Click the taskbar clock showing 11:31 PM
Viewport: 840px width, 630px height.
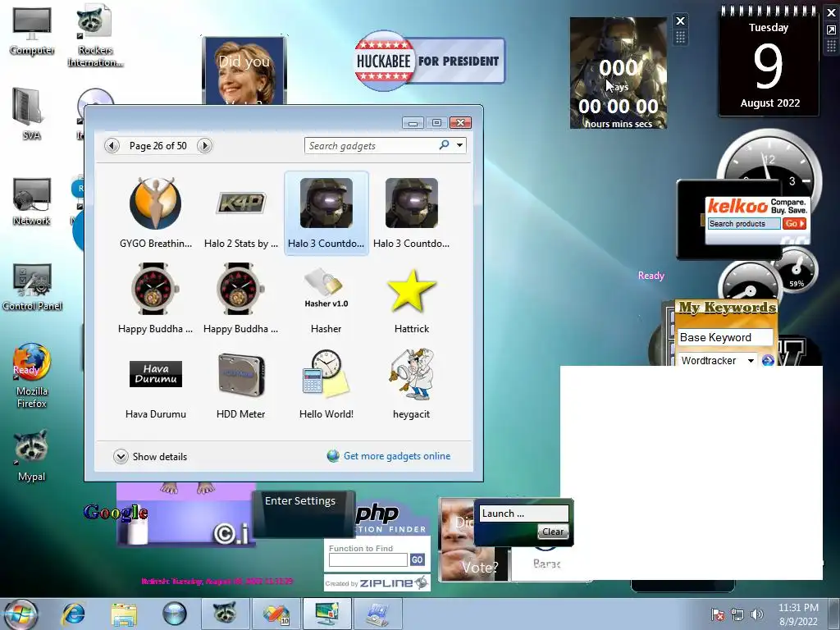(798, 614)
